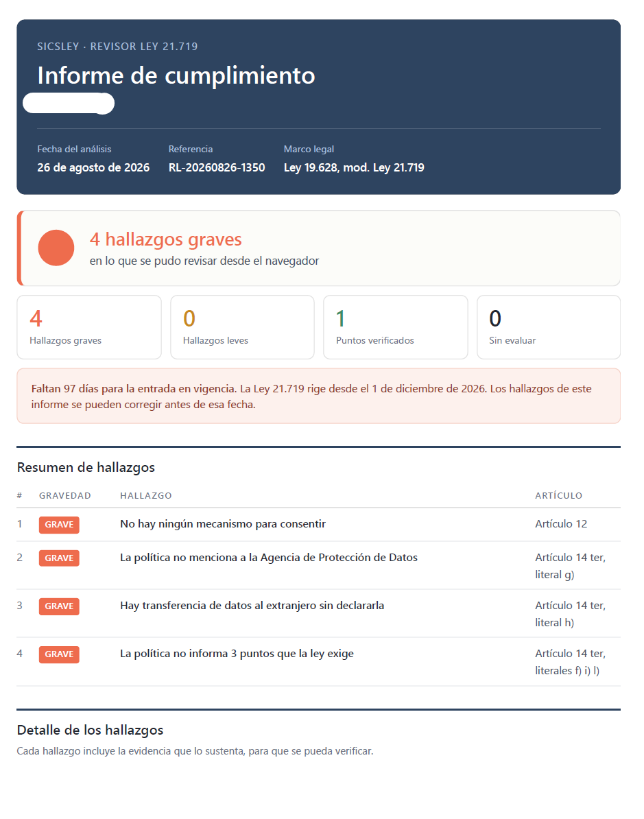
Task: Click 'Artículo 14 ter, literales f) i) l)' cell
Action: pyautogui.click(x=571, y=662)
